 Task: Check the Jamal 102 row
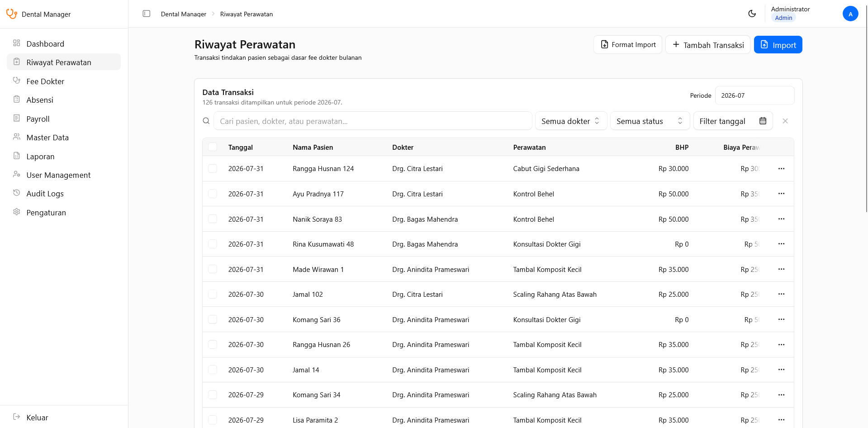click(x=213, y=294)
